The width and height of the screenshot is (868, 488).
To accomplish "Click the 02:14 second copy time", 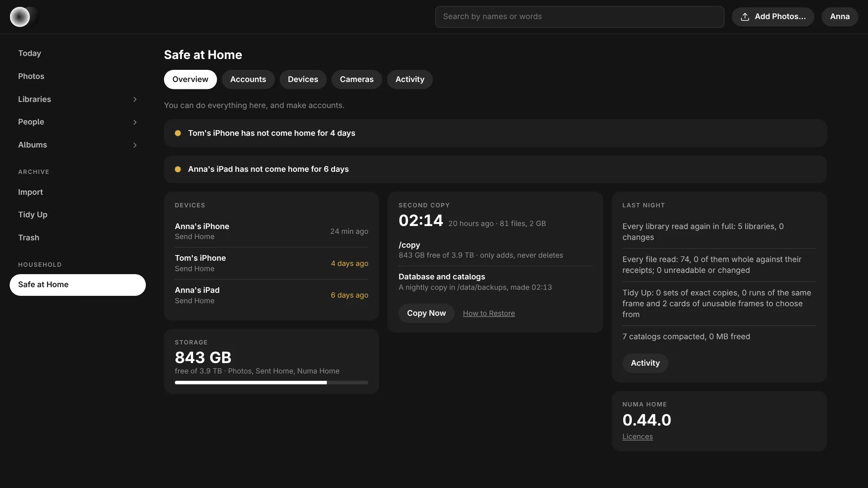I will (421, 221).
